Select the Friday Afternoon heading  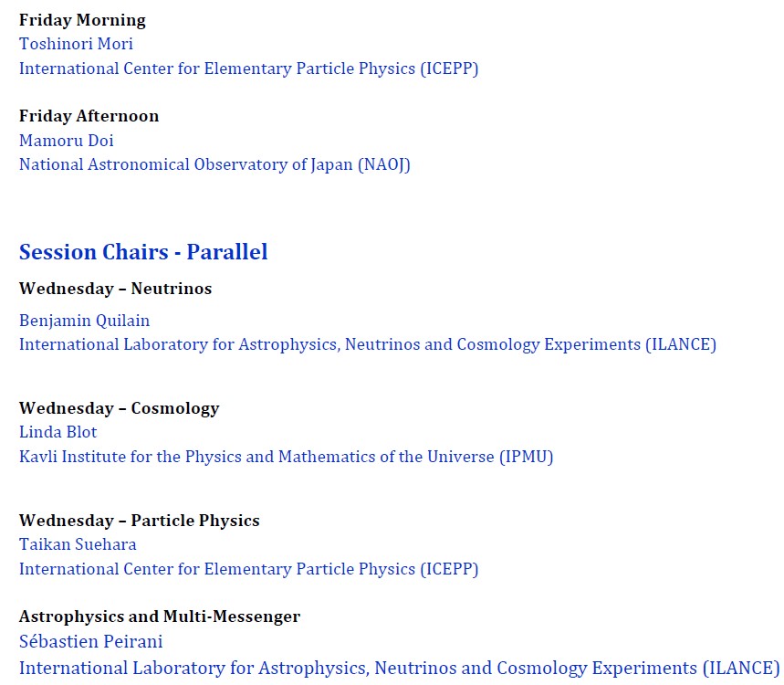pos(89,116)
